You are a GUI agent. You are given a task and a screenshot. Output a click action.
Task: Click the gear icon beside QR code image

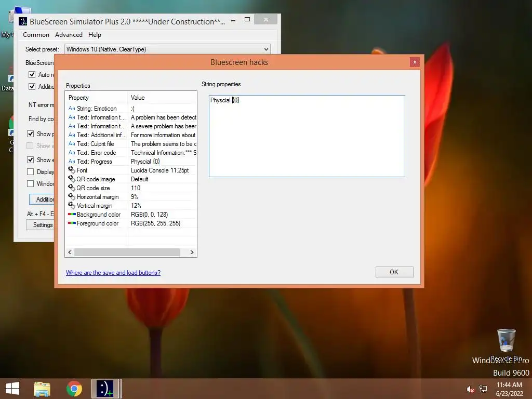point(72,179)
